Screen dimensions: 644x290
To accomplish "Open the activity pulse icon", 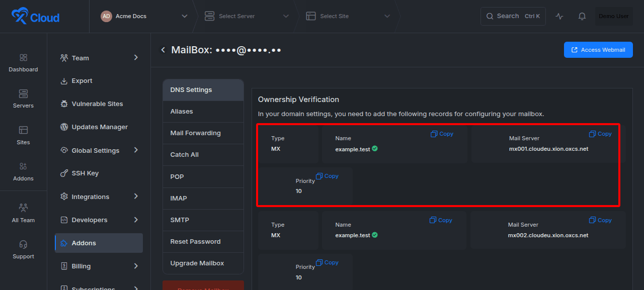I will (x=559, y=16).
